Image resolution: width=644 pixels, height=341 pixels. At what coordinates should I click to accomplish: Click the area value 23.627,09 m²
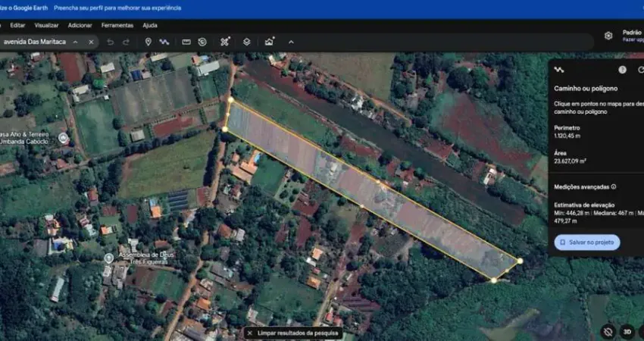[x=570, y=161]
